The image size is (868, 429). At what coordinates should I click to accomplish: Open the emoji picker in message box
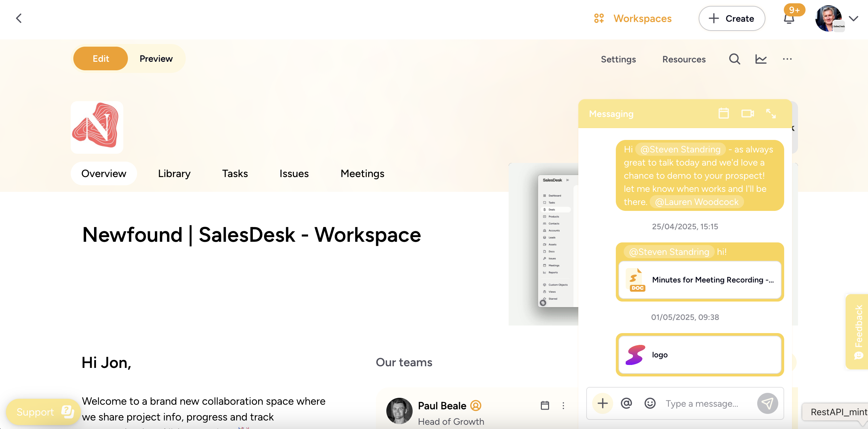pos(650,403)
